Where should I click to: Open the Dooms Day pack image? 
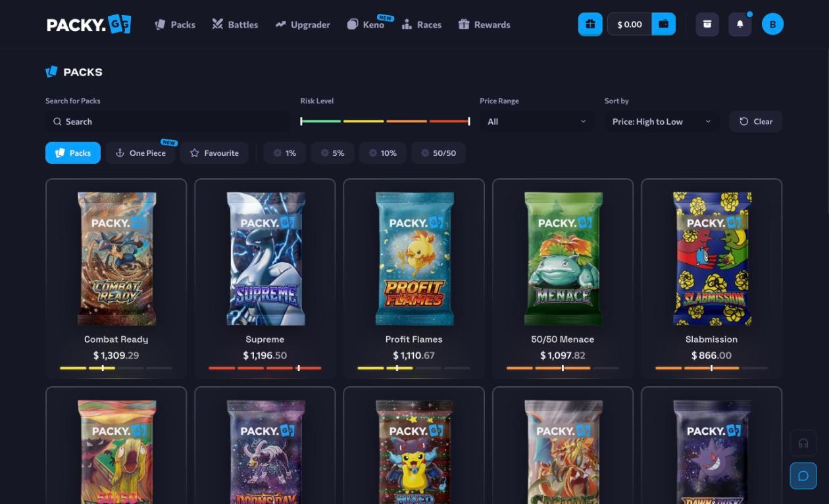[x=265, y=452]
